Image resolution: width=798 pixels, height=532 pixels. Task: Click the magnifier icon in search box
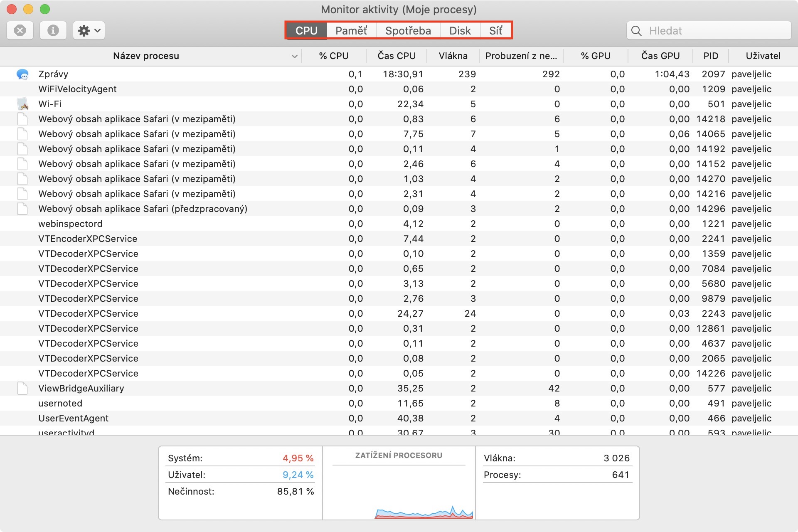[636, 31]
